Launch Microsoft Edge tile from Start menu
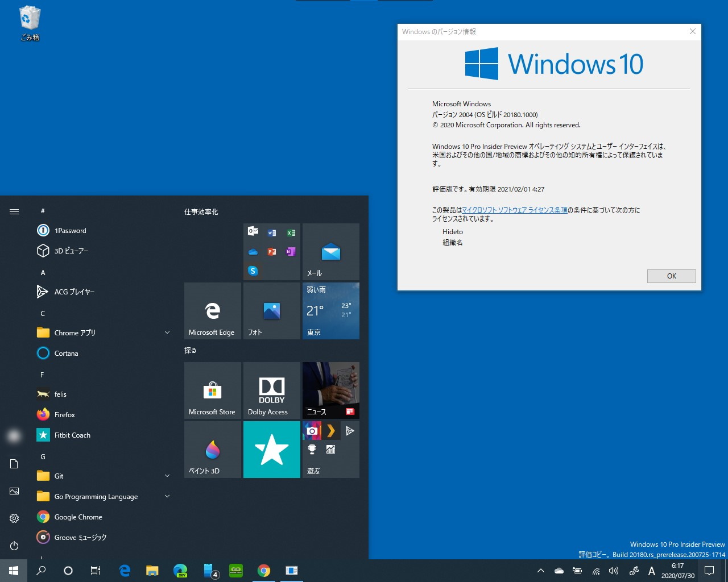Screen dimensions: 728x582 tap(212, 311)
